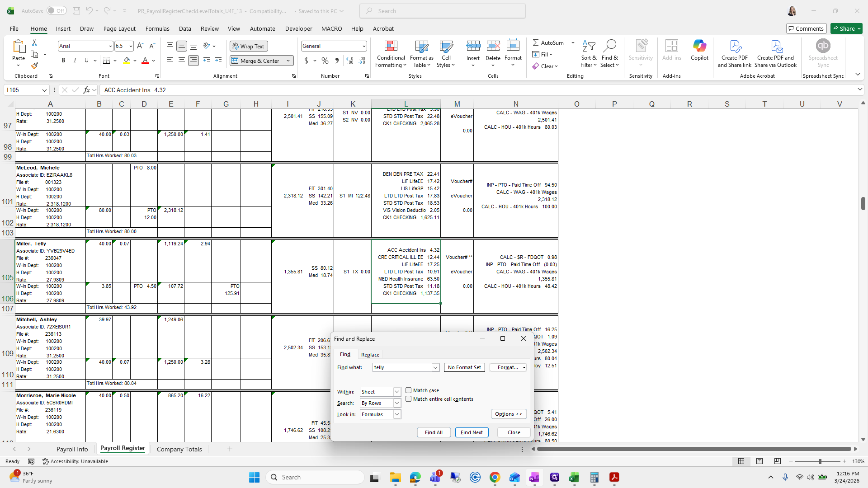Check Match entire cell contents
868x488 pixels.
[409, 399]
